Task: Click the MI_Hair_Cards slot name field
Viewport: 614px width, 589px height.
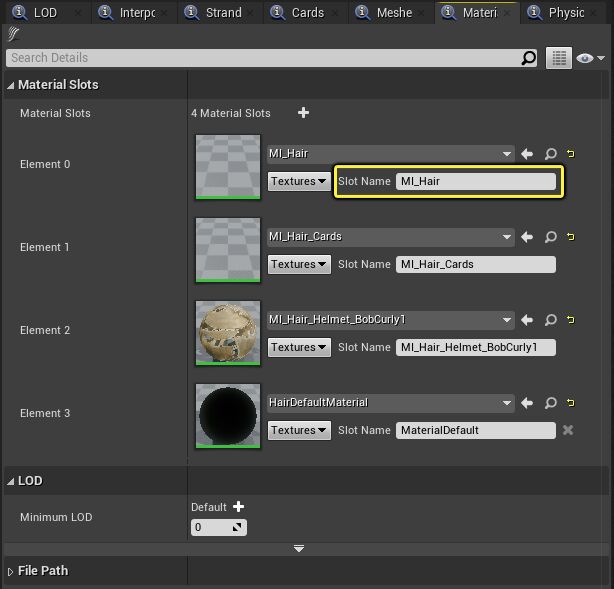Action: pyautogui.click(x=475, y=264)
